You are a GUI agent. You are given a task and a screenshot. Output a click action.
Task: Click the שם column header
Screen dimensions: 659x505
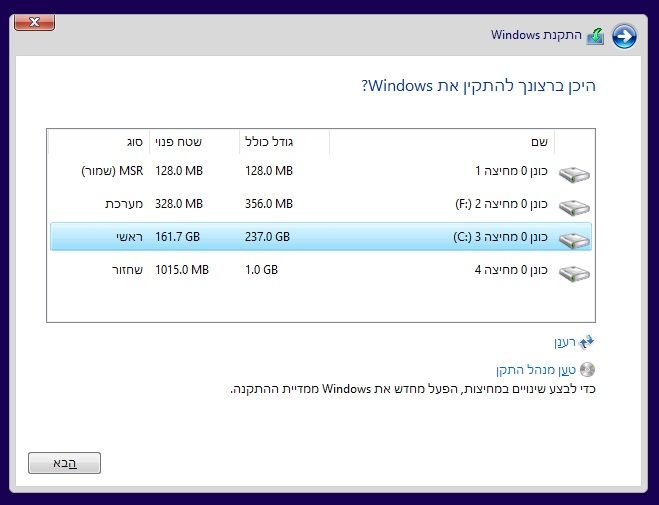point(442,142)
